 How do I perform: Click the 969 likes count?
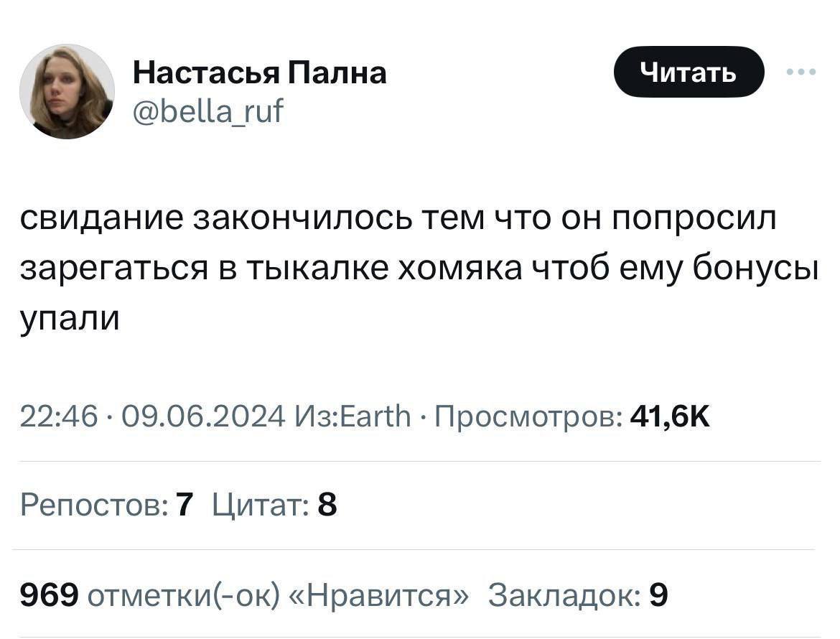tap(49, 594)
